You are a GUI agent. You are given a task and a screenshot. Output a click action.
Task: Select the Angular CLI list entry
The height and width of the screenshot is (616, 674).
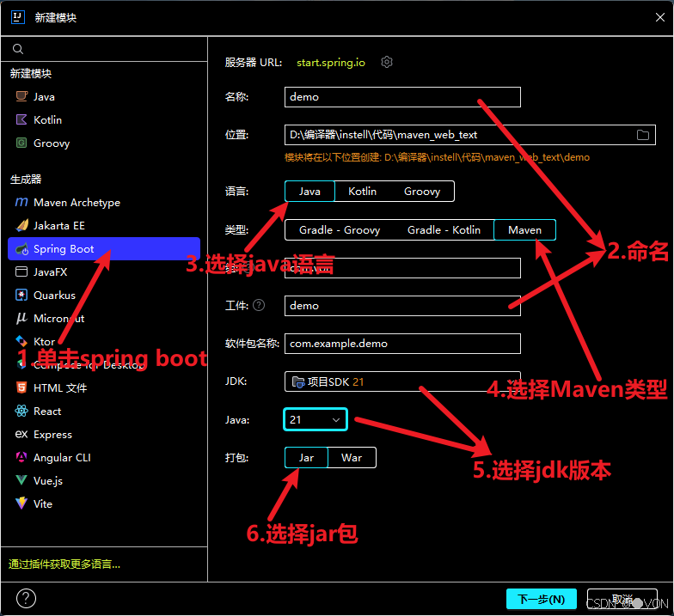[104, 457]
